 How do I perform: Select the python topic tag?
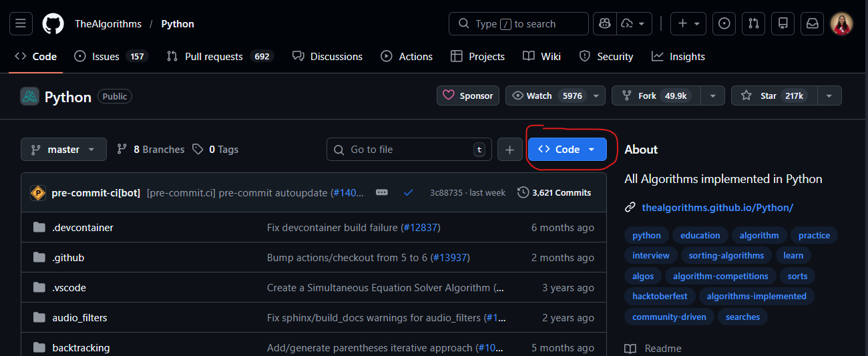(x=646, y=235)
